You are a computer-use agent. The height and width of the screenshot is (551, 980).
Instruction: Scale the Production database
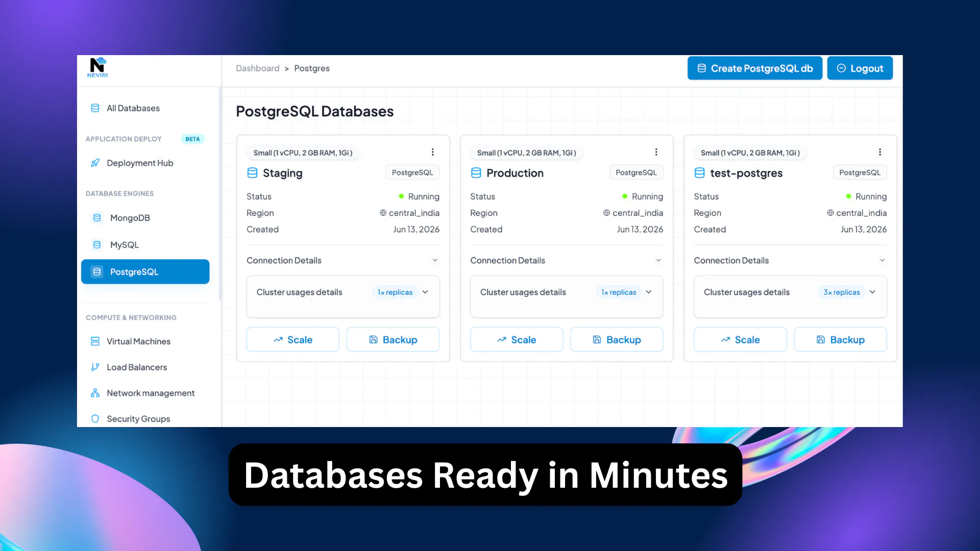pos(517,340)
